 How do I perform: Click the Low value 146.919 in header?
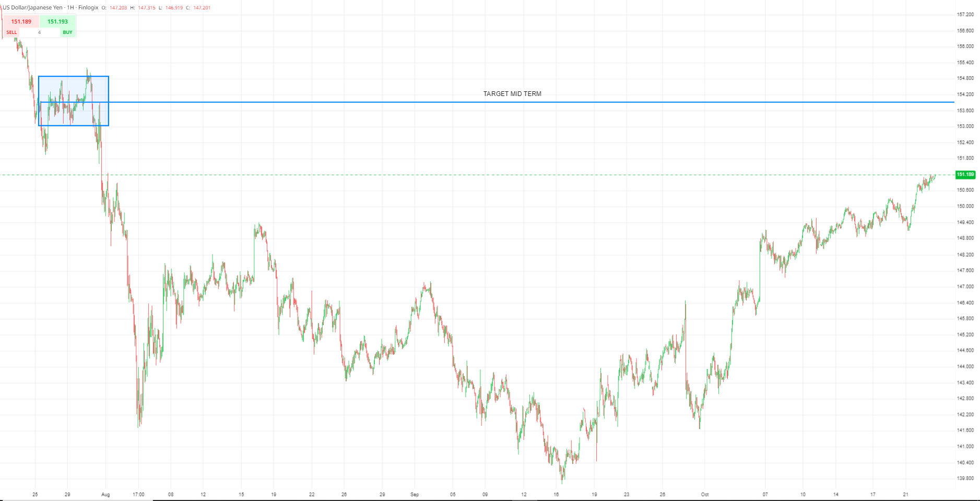[174, 8]
